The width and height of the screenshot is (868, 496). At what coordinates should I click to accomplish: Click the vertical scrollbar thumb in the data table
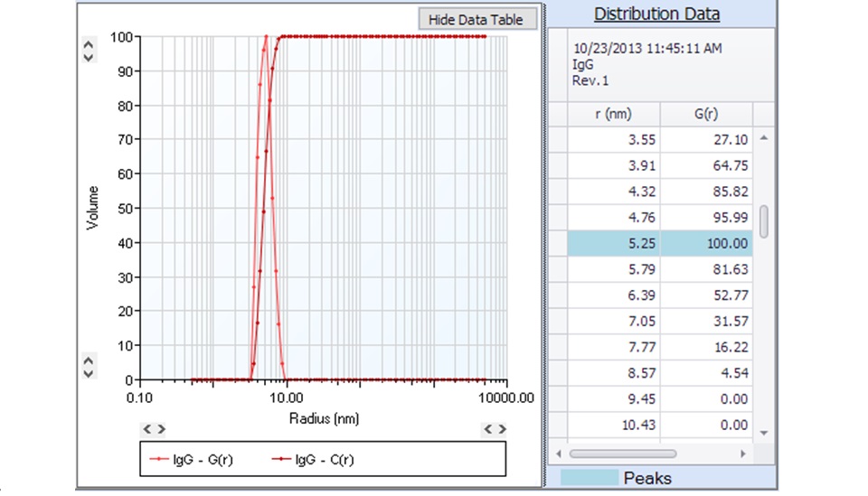(764, 221)
